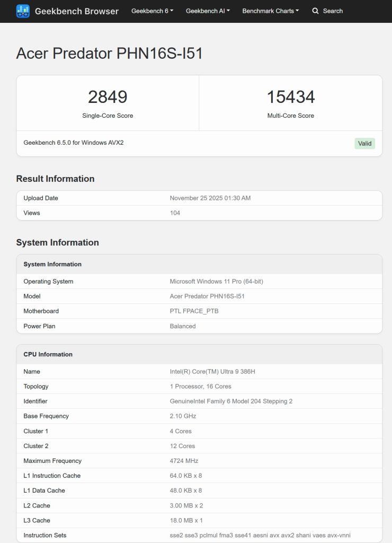Click the Geekbench 6.5.0 for Windows AVX2 text

point(74,143)
